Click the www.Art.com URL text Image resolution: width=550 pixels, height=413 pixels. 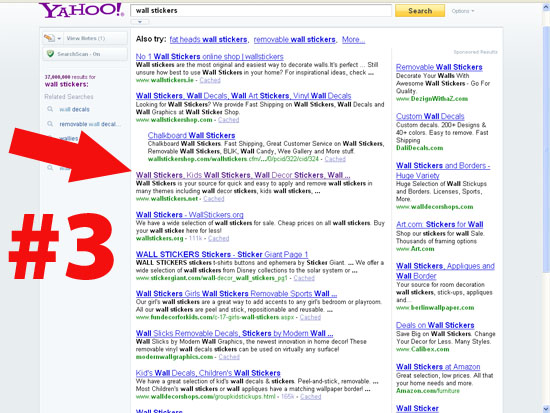coord(415,249)
